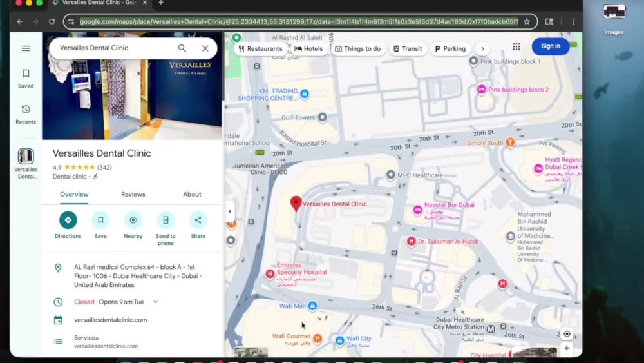Screen dimensions: 644x363
Task: Clear the search with X icon
Action: click(205, 48)
